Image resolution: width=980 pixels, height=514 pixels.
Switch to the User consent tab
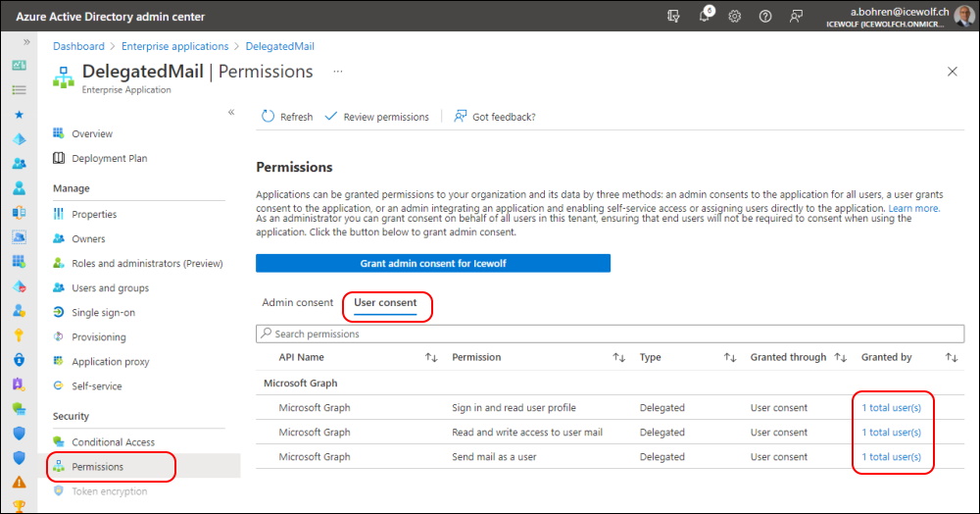click(x=385, y=303)
